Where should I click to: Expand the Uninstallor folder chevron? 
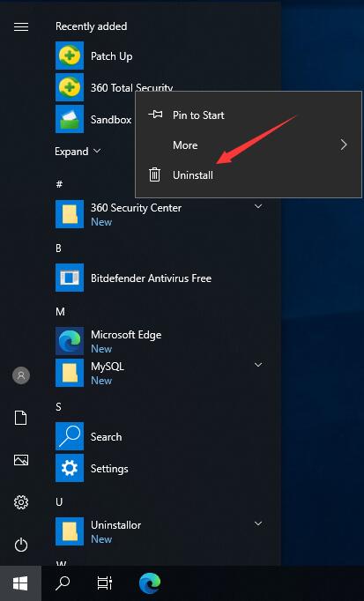258,523
